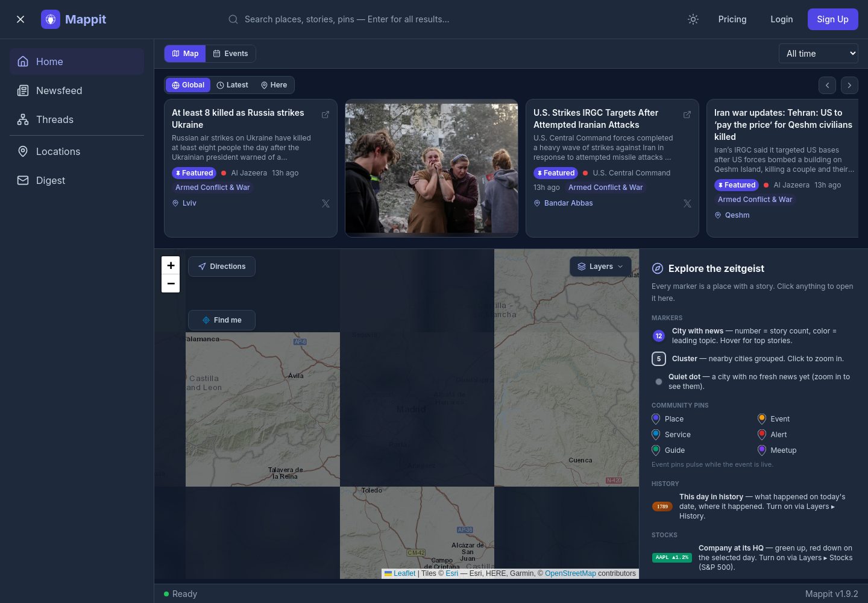Viewport: 868px width, 603px height.
Task: Switch to the Events tab
Action: 231,54
